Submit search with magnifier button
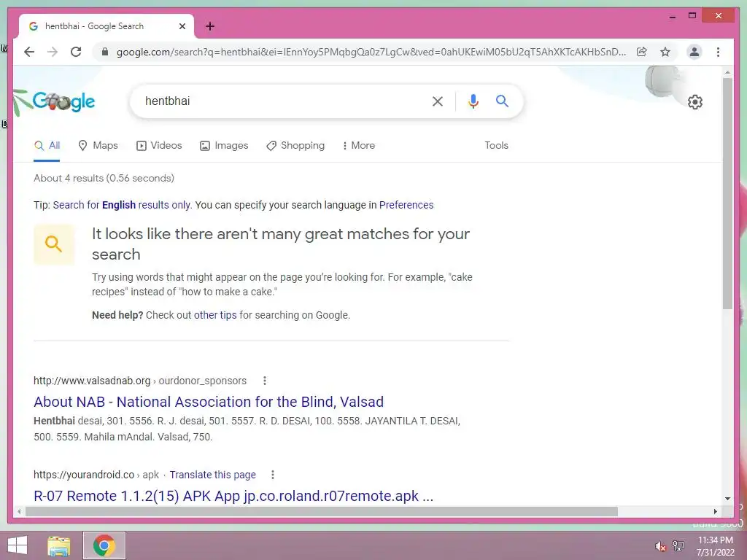The height and width of the screenshot is (560, 747). (x=502, y=101)
